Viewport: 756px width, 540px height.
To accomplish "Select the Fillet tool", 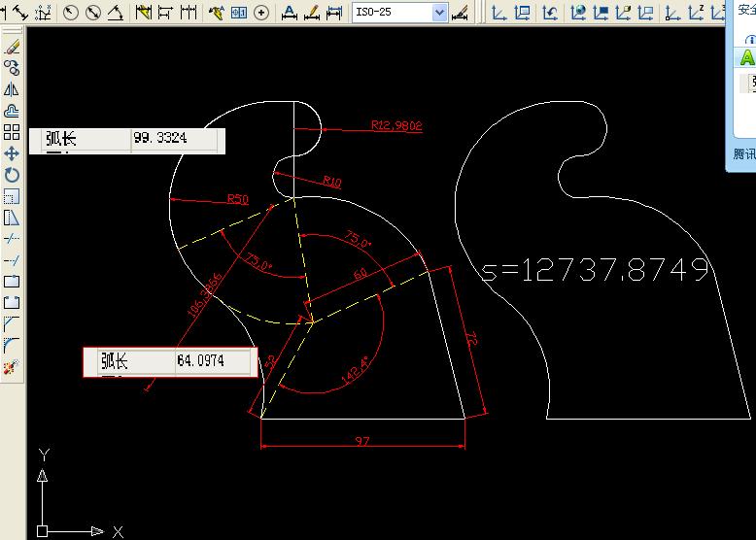I will coord(12,345).
